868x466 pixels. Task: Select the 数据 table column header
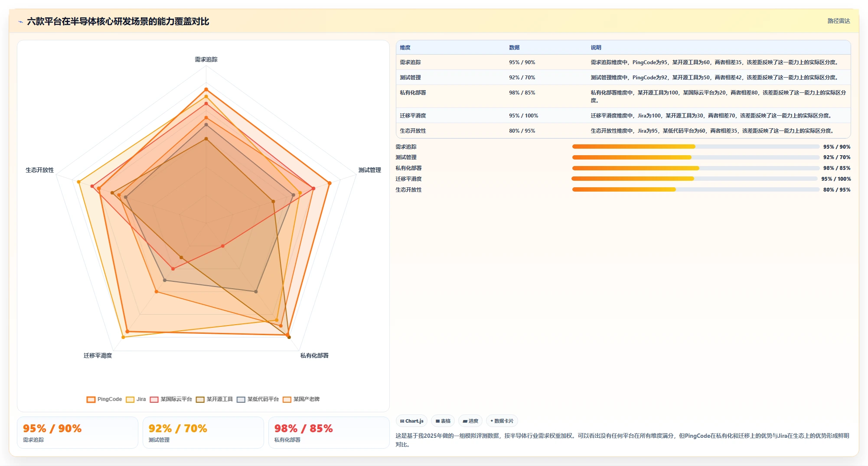pyautogui.click(x=514, y=48)
